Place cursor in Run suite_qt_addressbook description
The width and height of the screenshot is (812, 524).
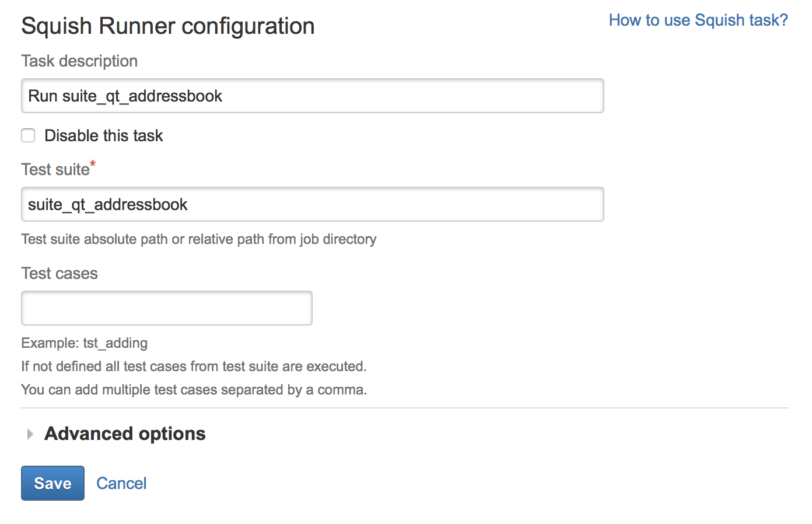pos(312,95)
